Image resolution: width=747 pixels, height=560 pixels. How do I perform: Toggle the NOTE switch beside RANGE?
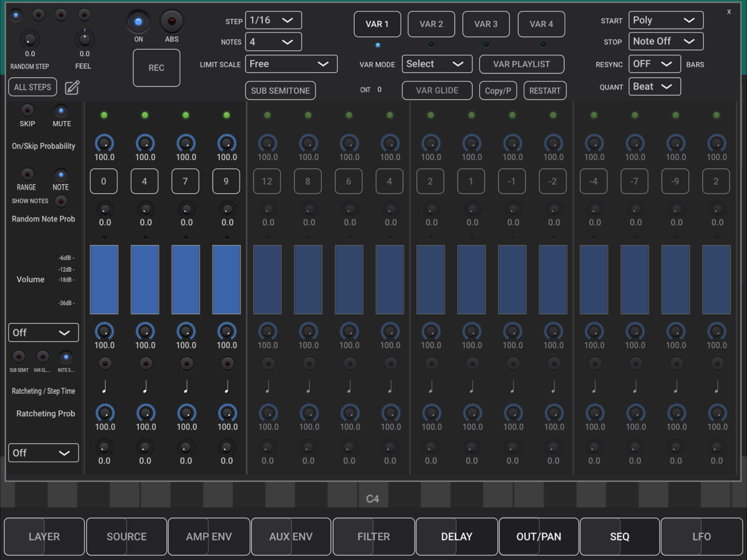pyautogui.click(x=61, y=174)
